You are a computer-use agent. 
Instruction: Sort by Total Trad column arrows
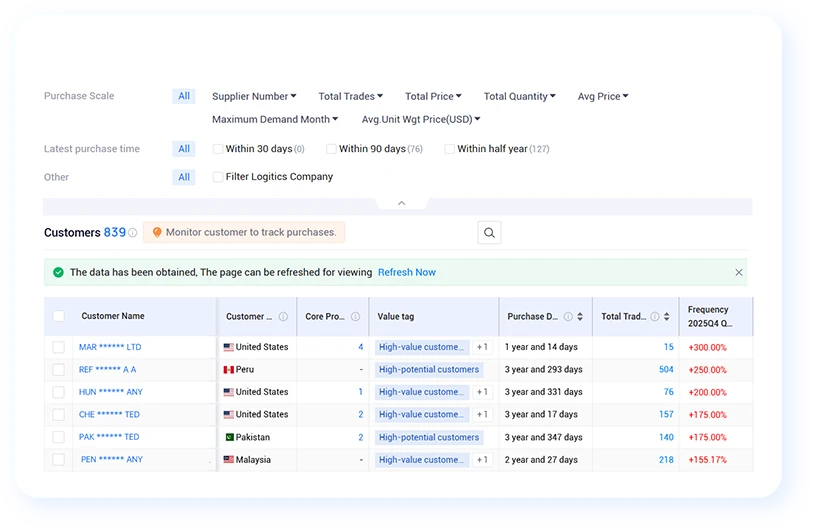click(667, 316)
